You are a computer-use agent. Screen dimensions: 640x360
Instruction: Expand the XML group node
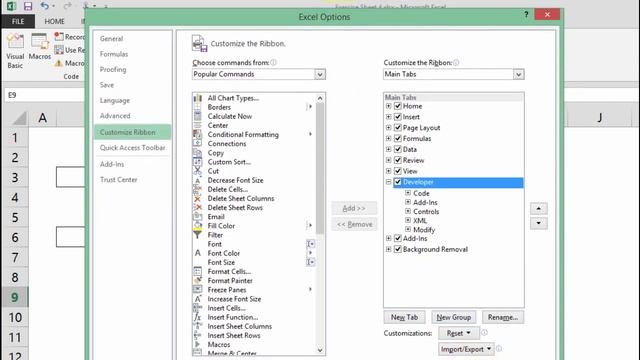point(408,220)
